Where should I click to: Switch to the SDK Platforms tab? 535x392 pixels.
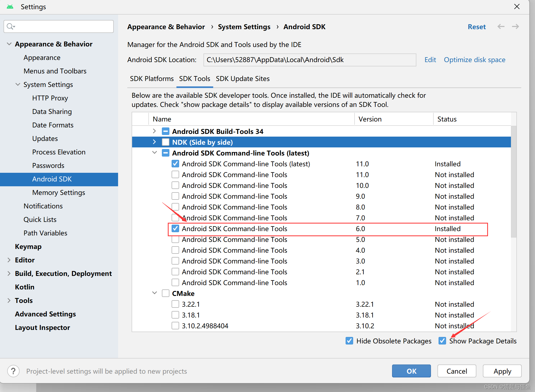(x=152, y=79)
